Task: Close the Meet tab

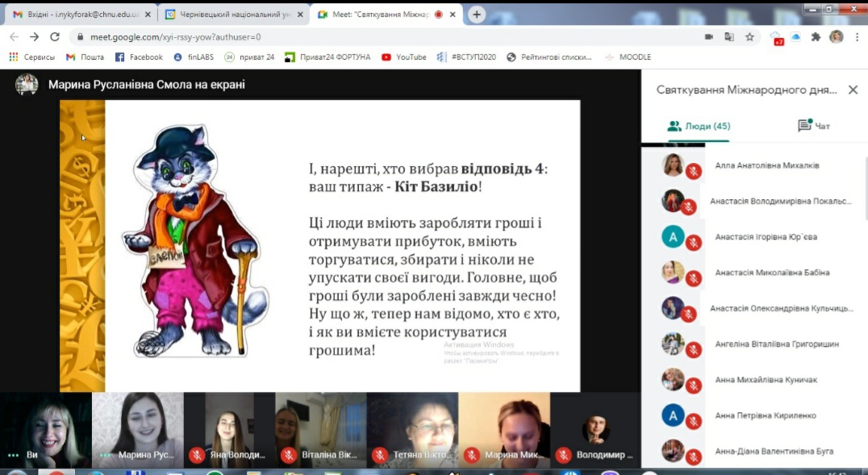Action: (x=453, y=15)
